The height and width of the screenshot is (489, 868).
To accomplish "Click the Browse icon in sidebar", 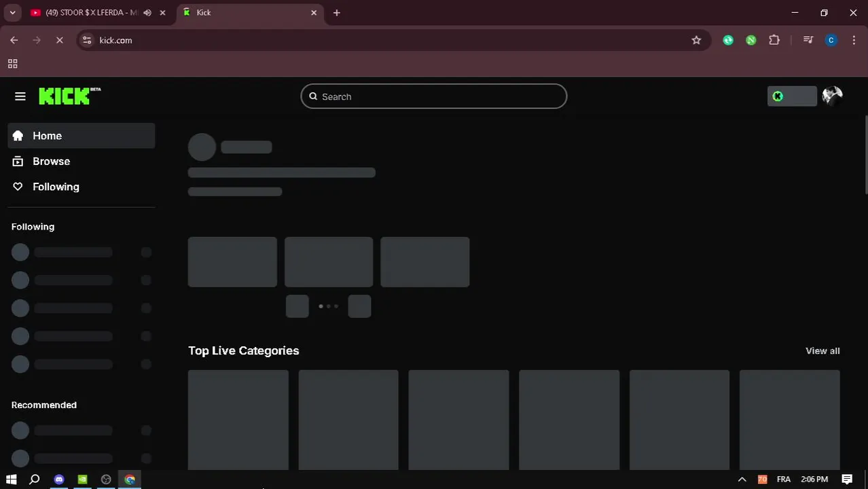I will click(x=18, y=161).
